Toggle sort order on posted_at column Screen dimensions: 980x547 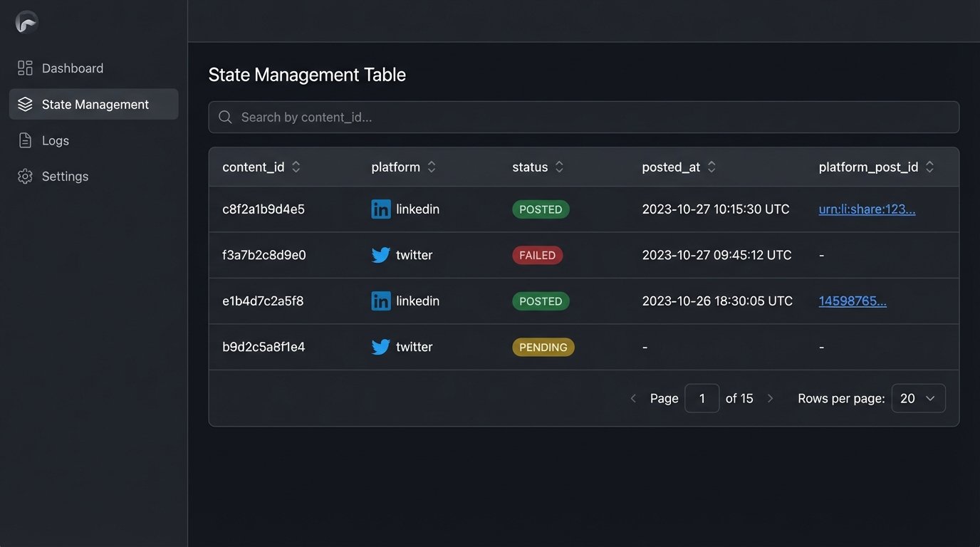[711, 167]
